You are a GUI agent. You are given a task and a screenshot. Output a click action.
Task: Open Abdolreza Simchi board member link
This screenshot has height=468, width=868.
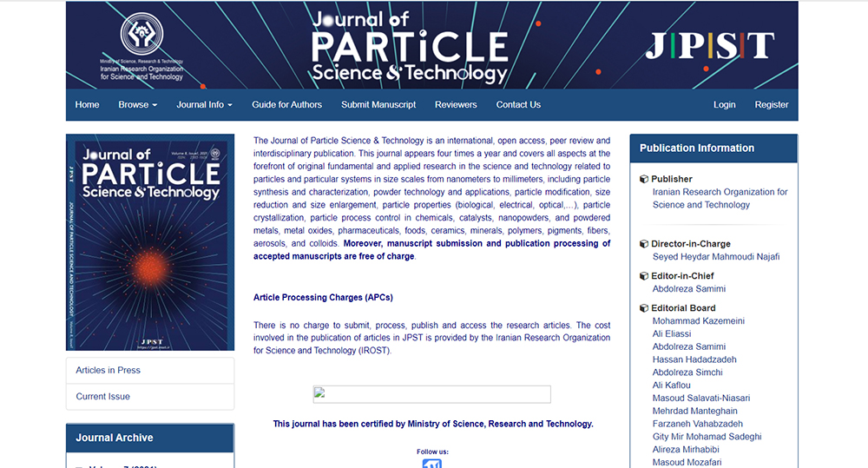coord(687,372)
